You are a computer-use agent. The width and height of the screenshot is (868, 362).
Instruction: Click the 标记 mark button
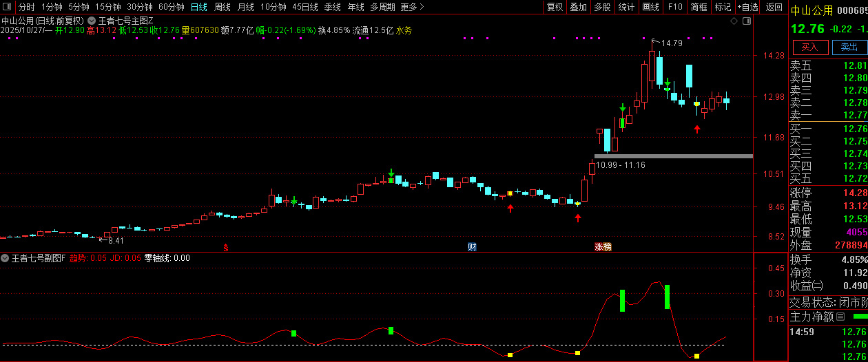723,7
